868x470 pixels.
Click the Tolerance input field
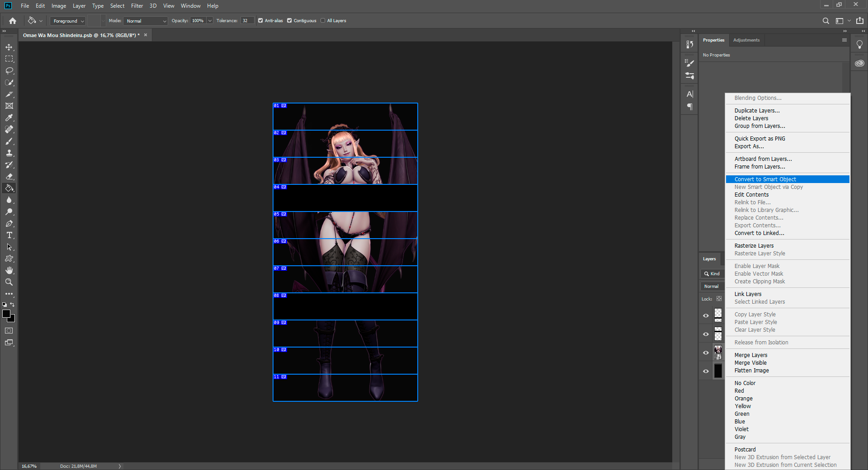pyautogui.click(x=247, y=21)
